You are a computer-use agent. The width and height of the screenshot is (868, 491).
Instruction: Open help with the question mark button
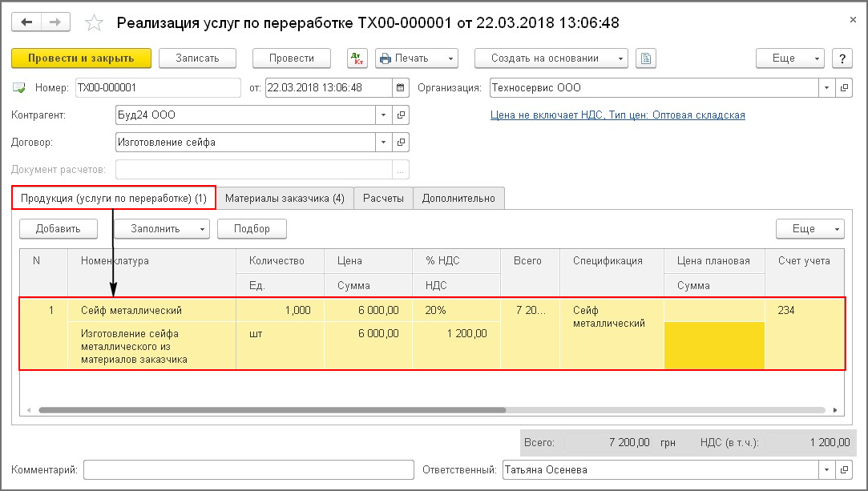pyautogui.click(x=842, y=58)
